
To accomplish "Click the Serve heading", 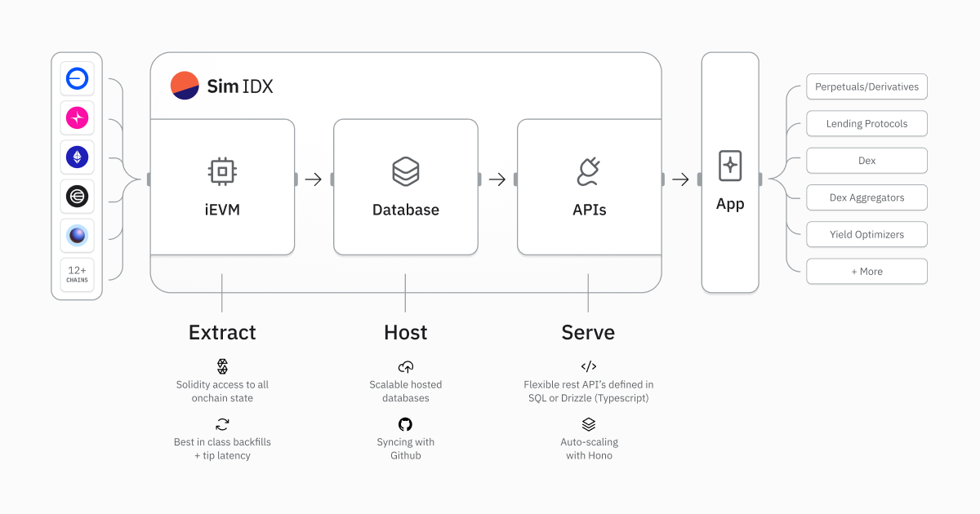I will click(x=588, y=332).
